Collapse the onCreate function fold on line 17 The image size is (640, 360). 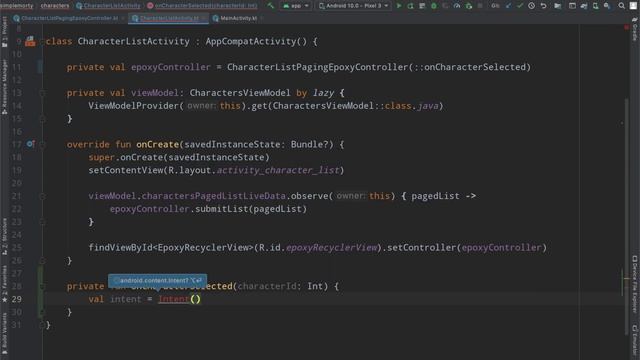point(42,144)
